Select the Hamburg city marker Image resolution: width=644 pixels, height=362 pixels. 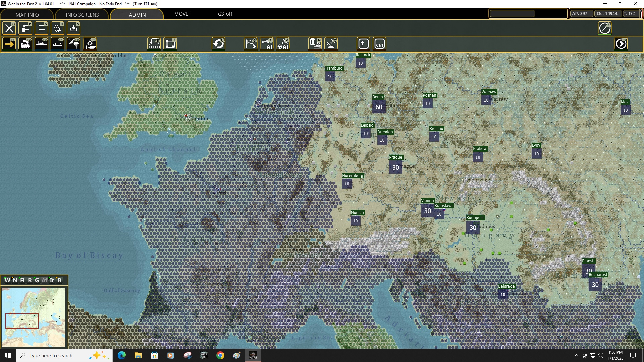click(330, 76)
